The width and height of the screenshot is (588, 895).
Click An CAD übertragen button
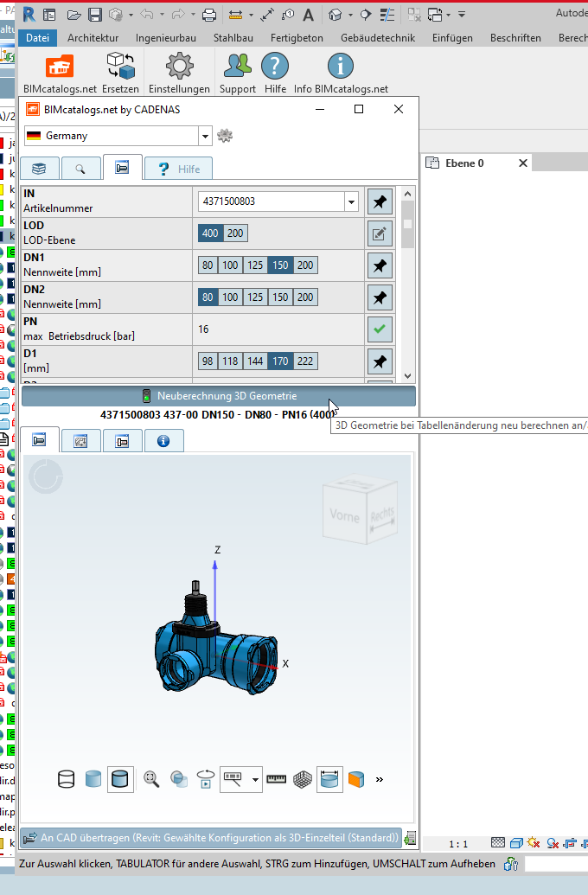click(x=211, y=838)
